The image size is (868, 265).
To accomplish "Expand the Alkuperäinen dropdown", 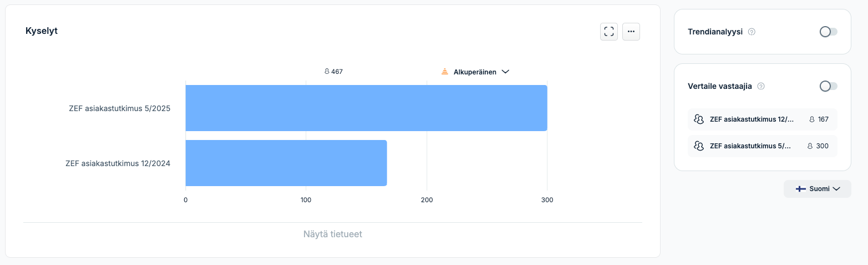I will 475,72.
